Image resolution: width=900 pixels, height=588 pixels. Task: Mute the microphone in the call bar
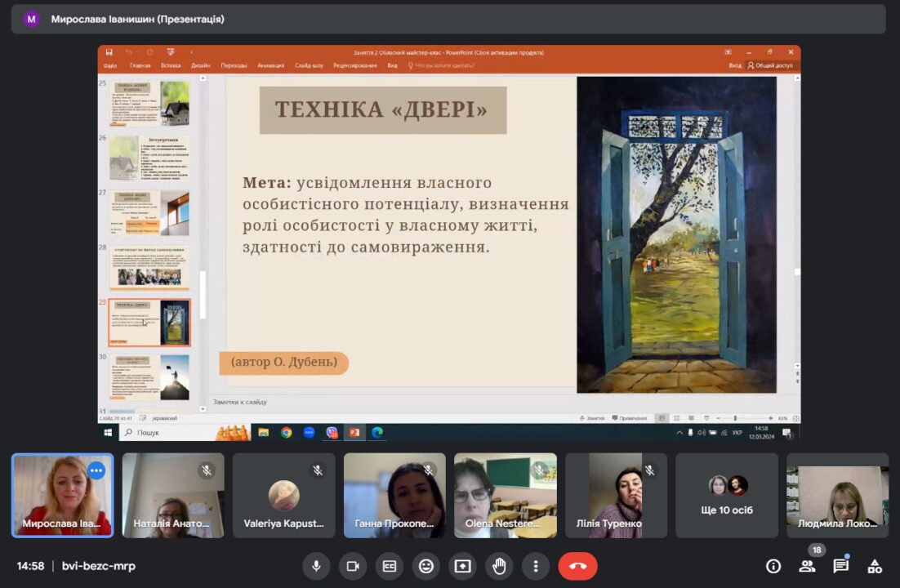click(x=316, y=566)
